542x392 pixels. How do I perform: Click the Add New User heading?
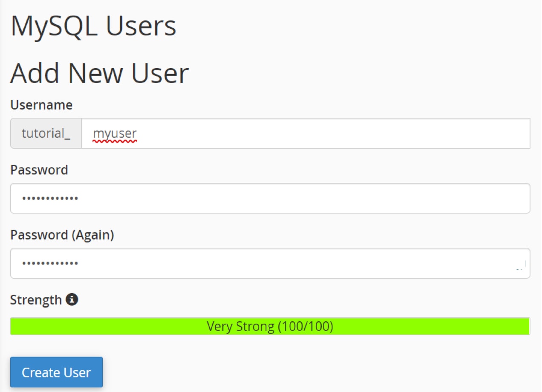[99, 72]
